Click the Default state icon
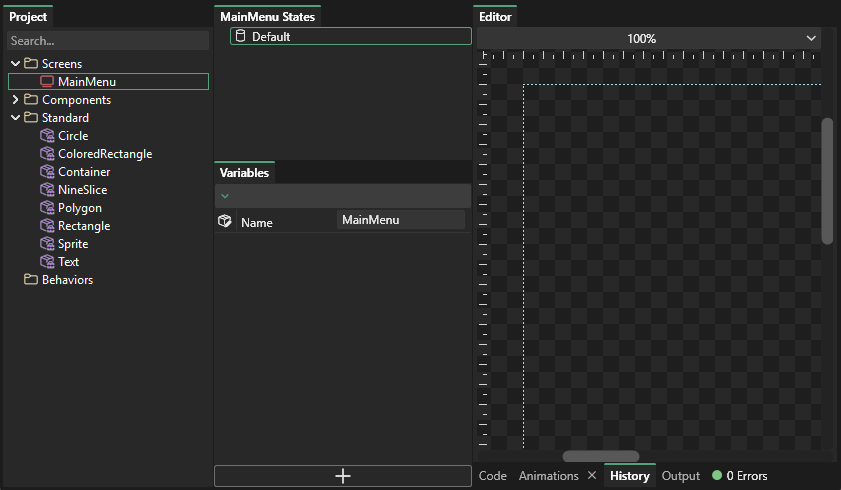Image resolution: width=841 pixels, height=490 pixels. (x=240, y=36)
